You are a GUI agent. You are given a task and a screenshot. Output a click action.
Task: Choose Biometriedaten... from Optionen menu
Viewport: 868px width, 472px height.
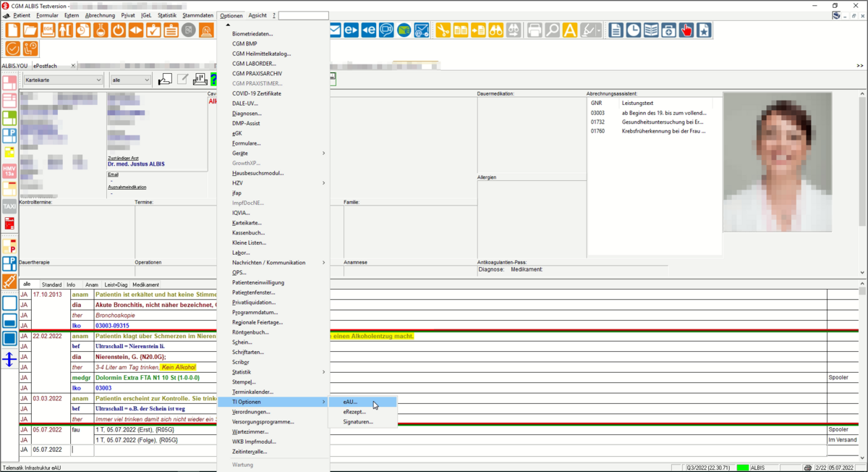[x=273, y=34]
